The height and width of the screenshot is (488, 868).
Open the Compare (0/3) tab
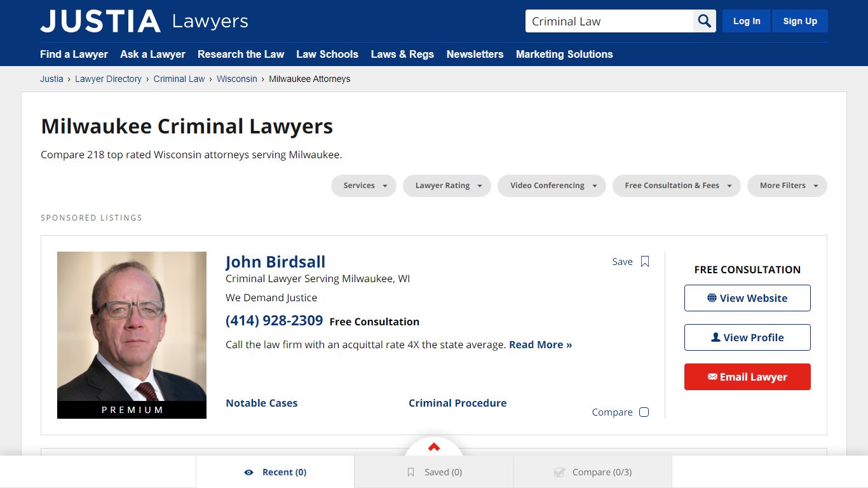pos(593,472)
